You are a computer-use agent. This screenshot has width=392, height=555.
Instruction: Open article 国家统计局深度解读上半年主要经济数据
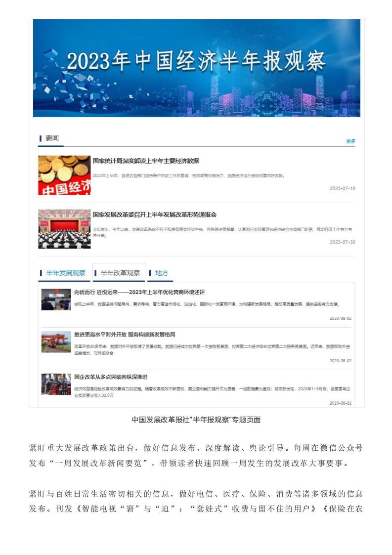[x=145, y=161]
